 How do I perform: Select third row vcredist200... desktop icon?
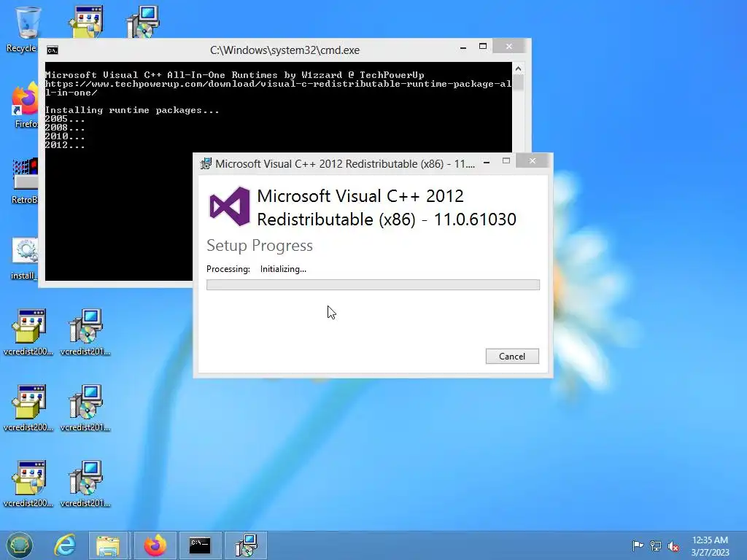28,484
